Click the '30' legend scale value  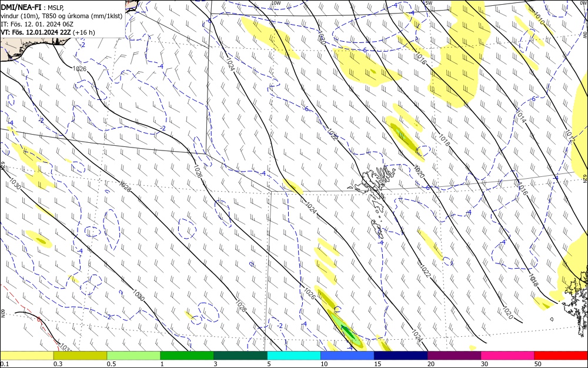485,364
